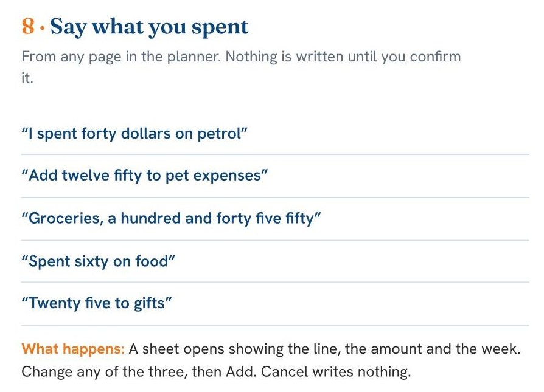Click the "Say what you spent" heading
The height and width of the screenshot is (392, 544).
(150, 27)
